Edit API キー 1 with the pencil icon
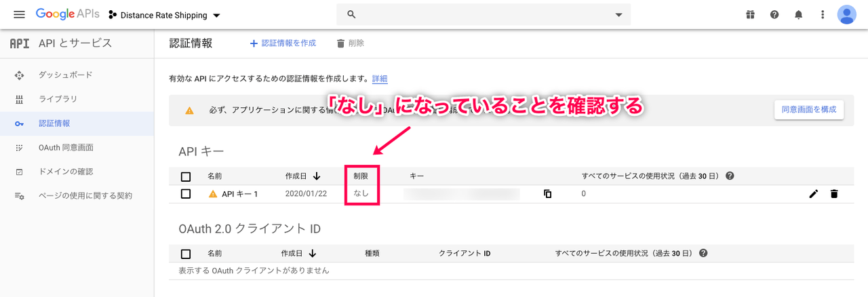Screen dimensions: 868x297 814,194
